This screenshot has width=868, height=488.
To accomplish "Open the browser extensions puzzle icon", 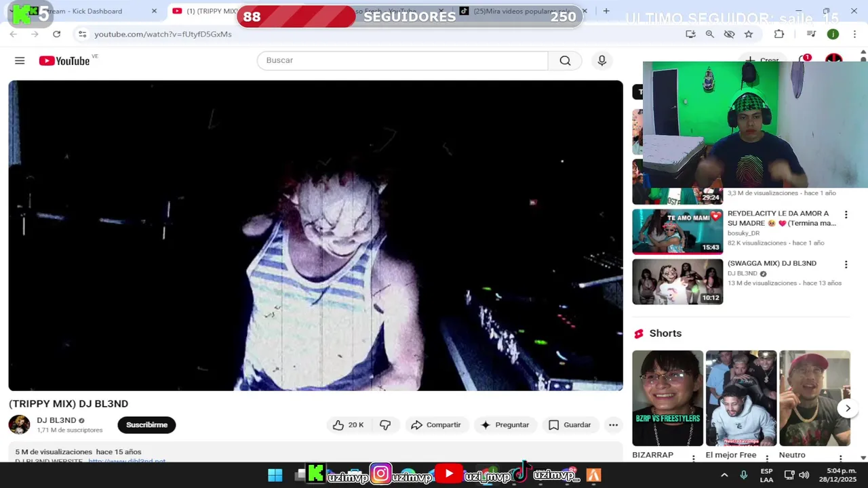I will pos(779,34).
